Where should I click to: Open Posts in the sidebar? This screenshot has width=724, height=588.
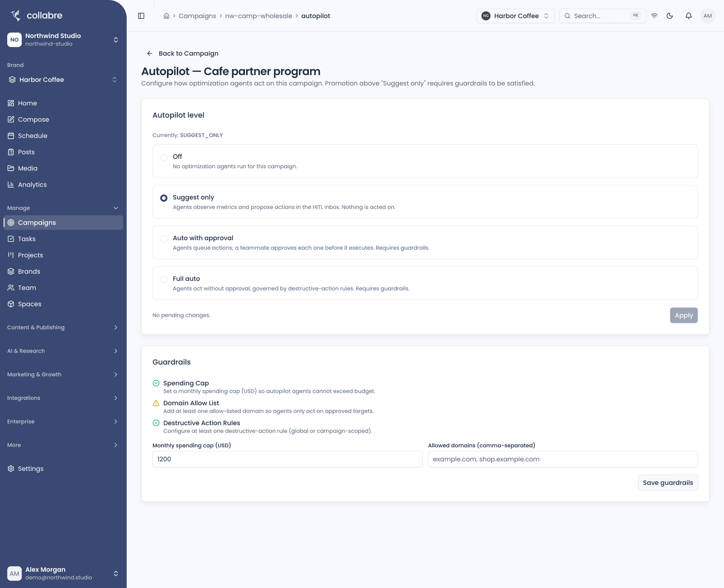pos(63,152)
